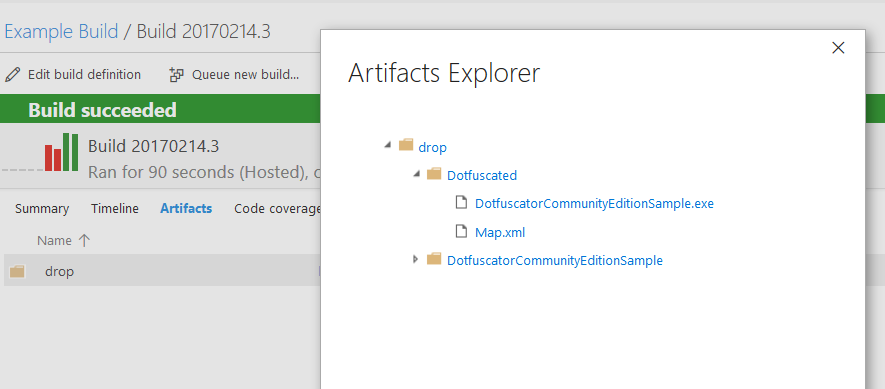Close the Artifacts Explorer dialog

point(838,48)
